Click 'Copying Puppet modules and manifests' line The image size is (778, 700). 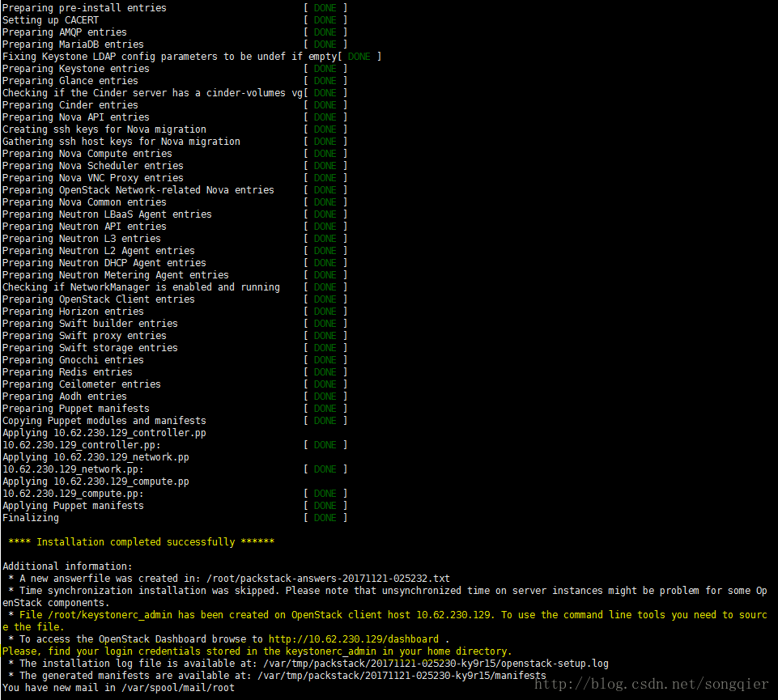coord(104,421)
